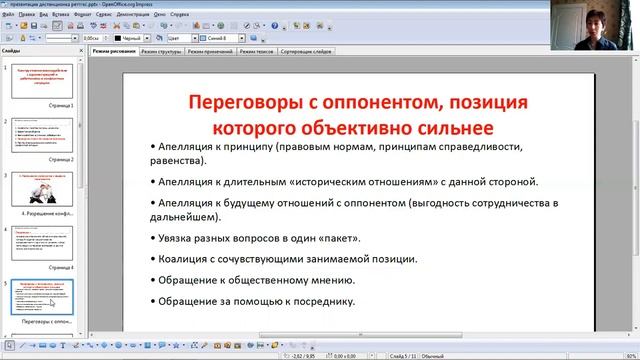Viewport: 640px width, 360px height.
Task: Create a new document with the New icon
Action: 9,26
